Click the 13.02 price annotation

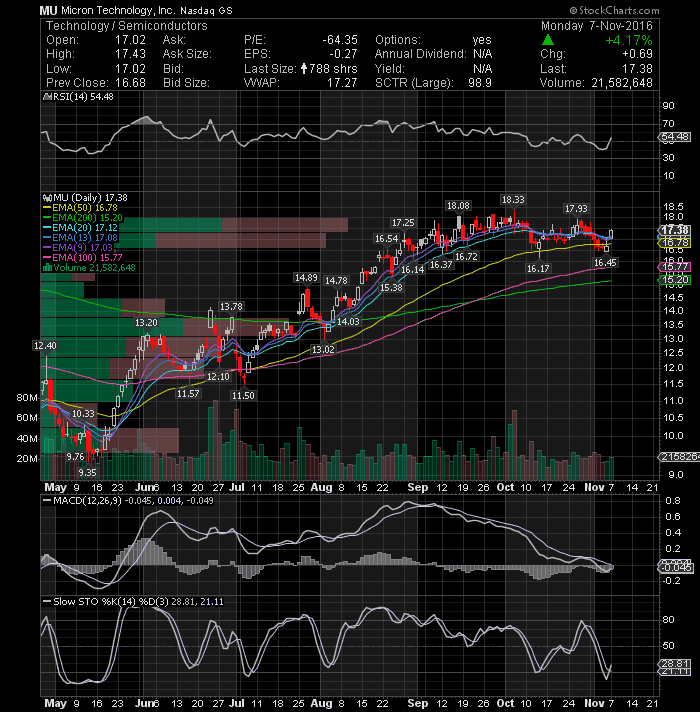coord(323,349)
